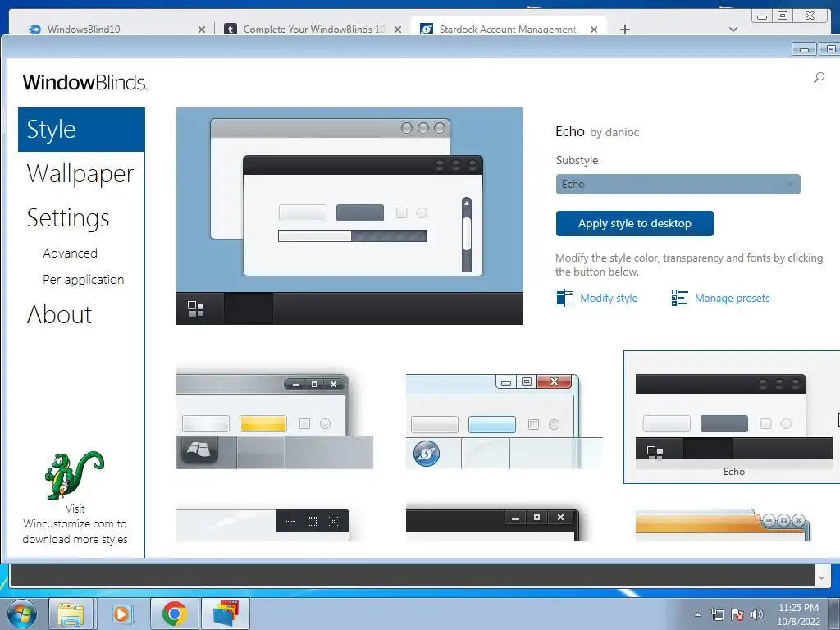
Task: Open the clock showing 11:25 PM
Action: click(798, 614)
